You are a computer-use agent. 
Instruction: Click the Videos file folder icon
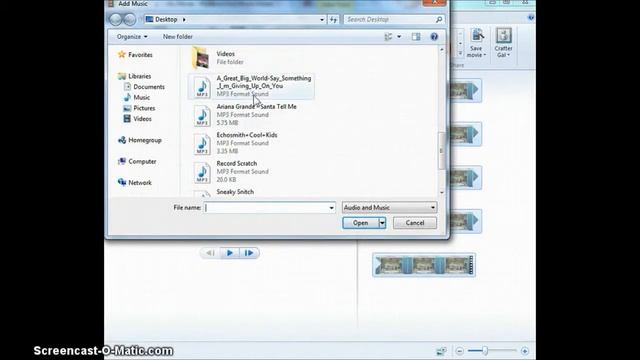(201, 58)
